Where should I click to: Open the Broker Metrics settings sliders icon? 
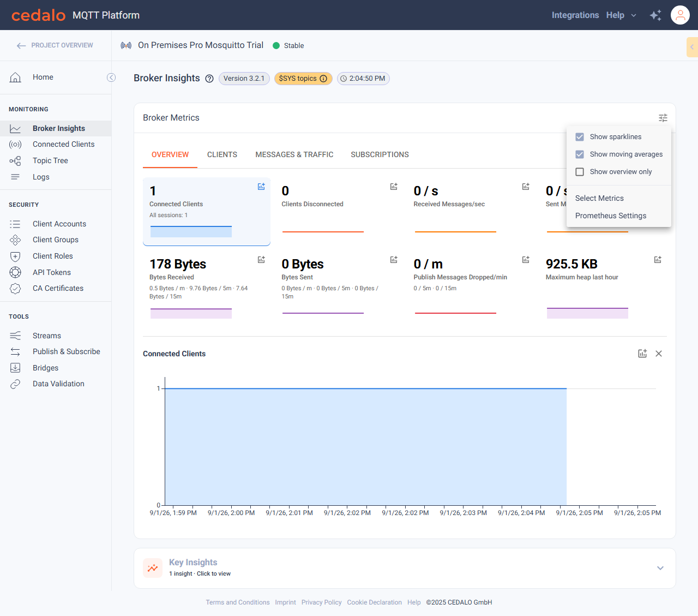663,118
